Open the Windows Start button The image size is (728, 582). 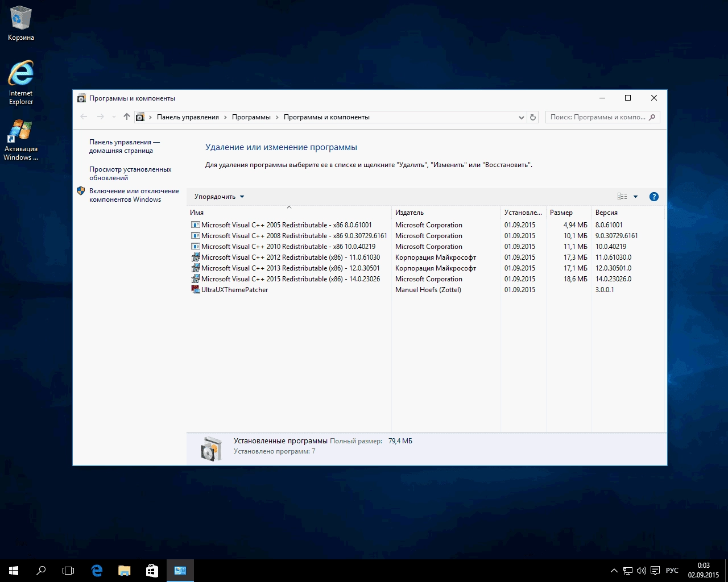(14, 571)
